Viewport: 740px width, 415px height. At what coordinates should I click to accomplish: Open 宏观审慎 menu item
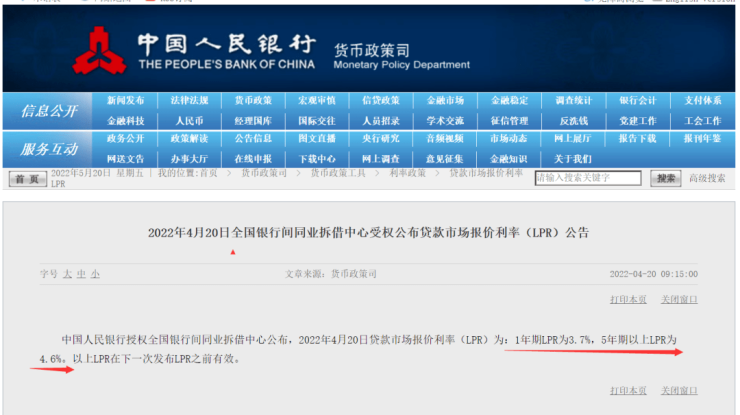pyautogui.click(x=317, y=101)
